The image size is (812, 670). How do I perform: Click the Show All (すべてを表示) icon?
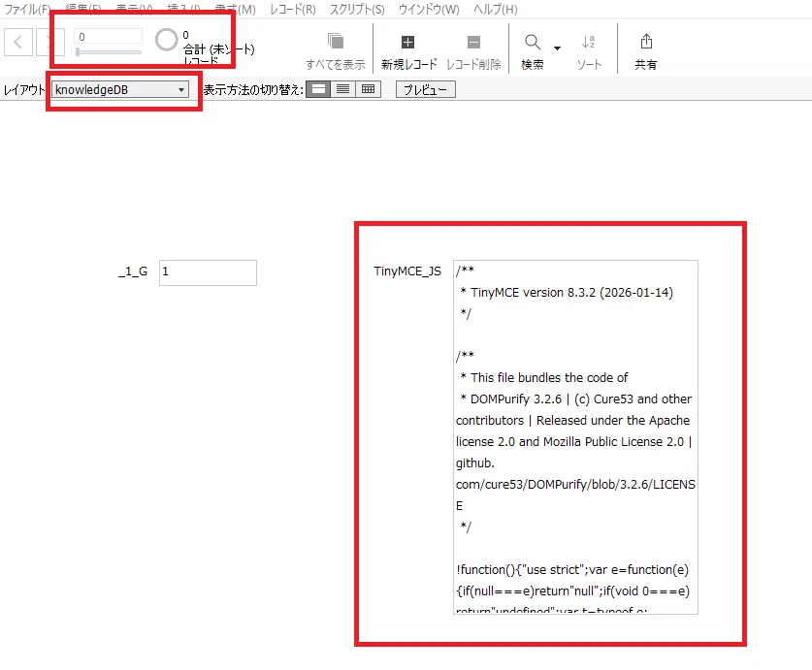coord(336,42)
